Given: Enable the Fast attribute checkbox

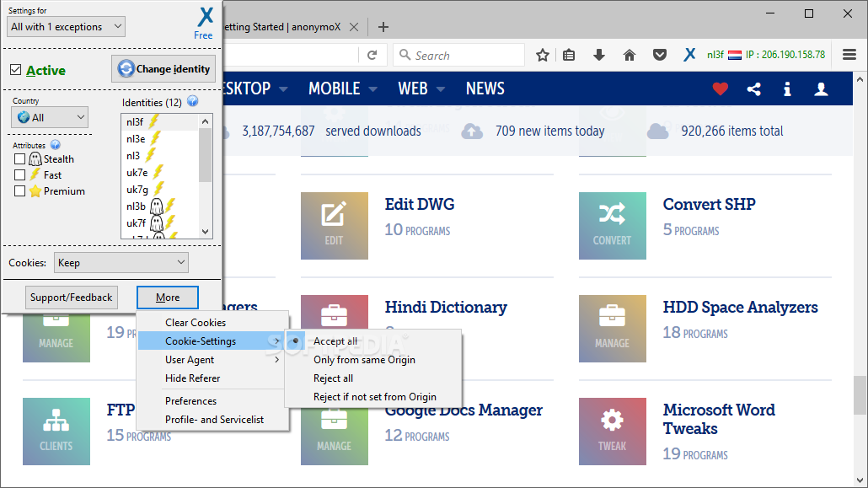Looking at the screenshot, I should click(x=20, y=175).
